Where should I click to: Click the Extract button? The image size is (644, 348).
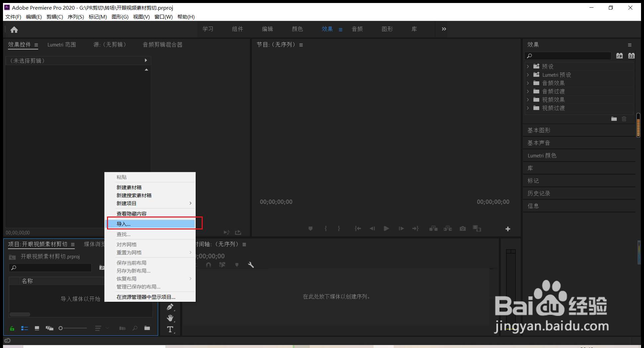tap(448, 228)
